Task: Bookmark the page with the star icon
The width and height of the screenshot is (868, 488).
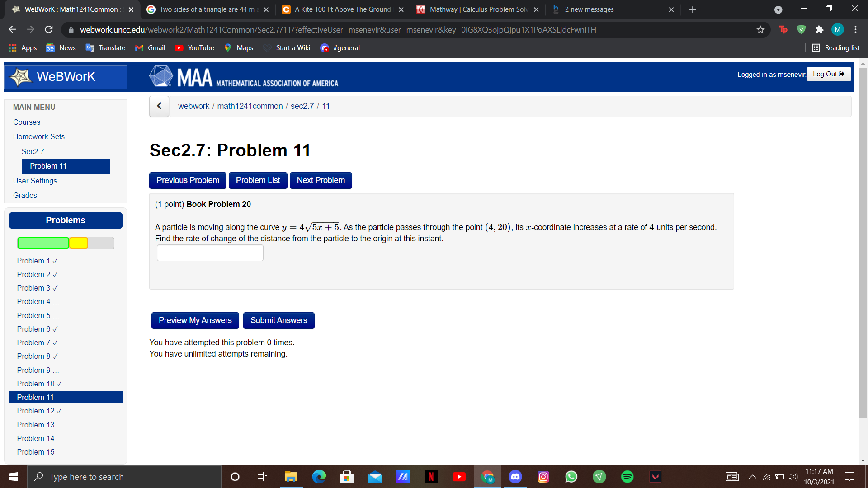Action: click(761, 29)
